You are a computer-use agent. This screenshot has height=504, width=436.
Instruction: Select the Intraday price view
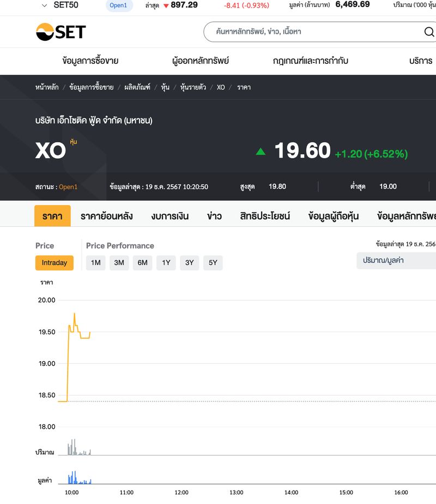tap(55, 263)
